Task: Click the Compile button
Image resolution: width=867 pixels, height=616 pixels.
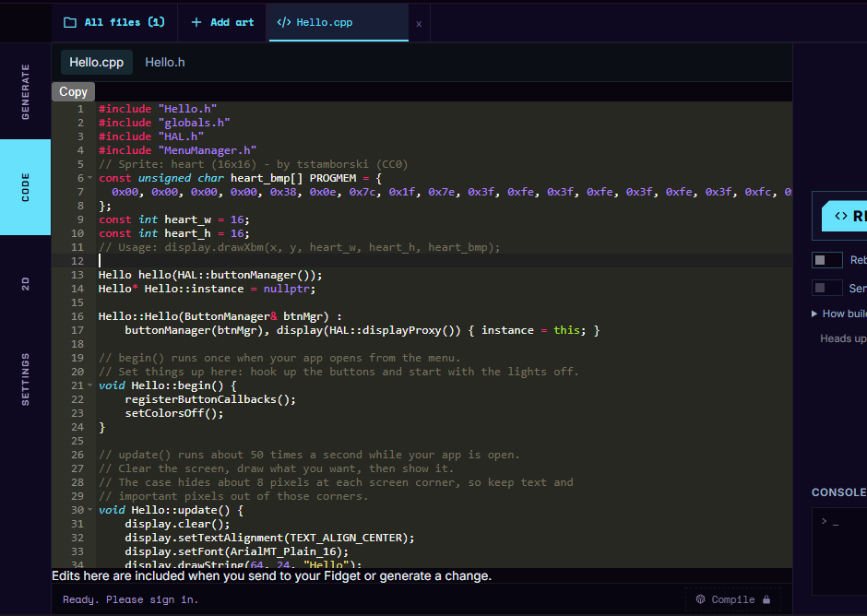Action: coord(733,599)
